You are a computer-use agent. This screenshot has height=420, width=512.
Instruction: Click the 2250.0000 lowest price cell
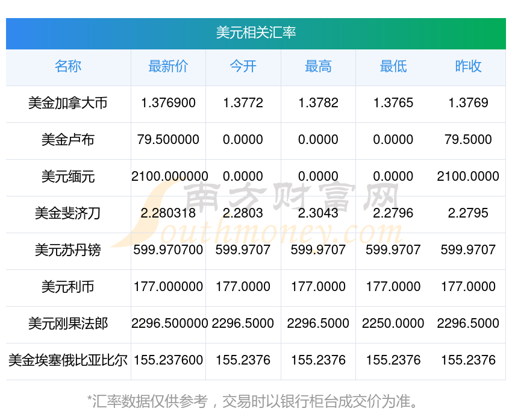point(393,324)
